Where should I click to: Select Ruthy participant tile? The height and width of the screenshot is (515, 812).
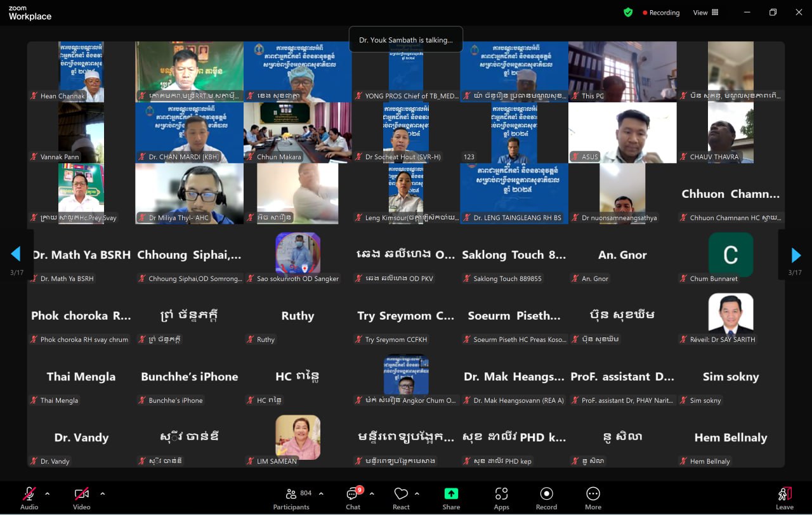coord(298,315)
